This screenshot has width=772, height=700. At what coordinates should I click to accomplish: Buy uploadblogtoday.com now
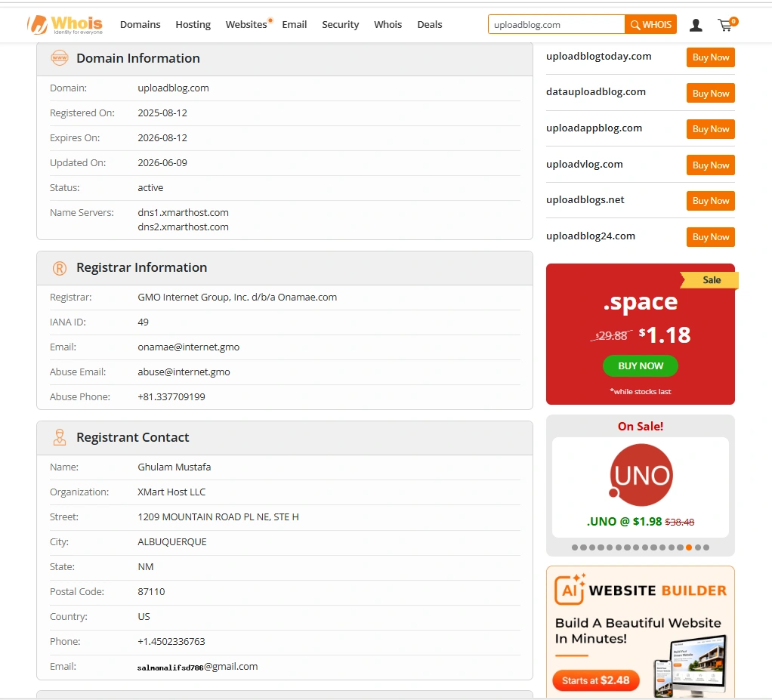(x=711, y=57)
